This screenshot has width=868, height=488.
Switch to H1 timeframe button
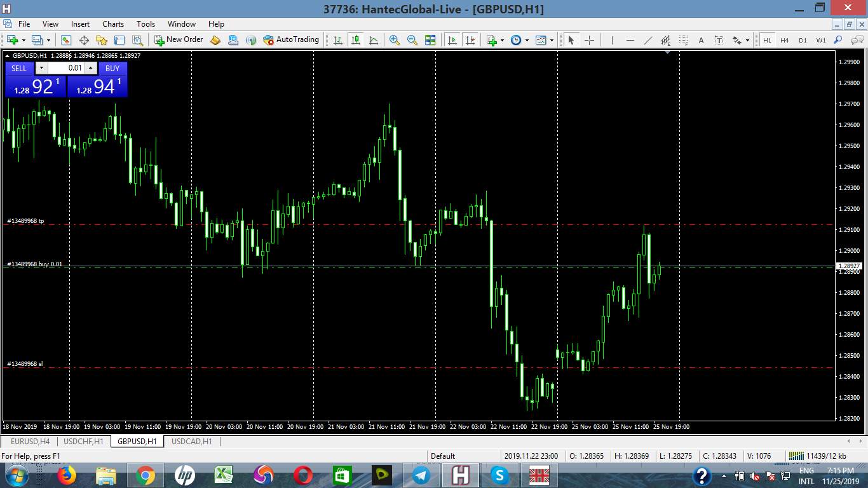(x=767, y=40)
